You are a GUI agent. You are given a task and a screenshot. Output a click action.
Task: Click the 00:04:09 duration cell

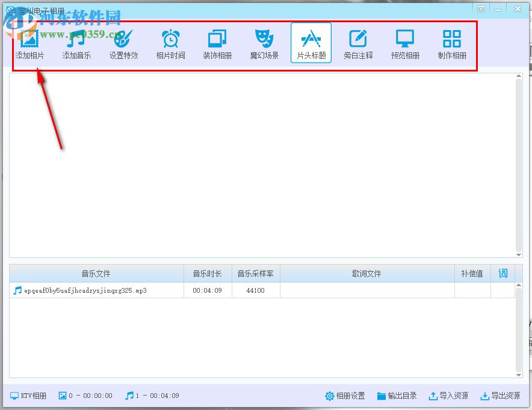(208, 290)
